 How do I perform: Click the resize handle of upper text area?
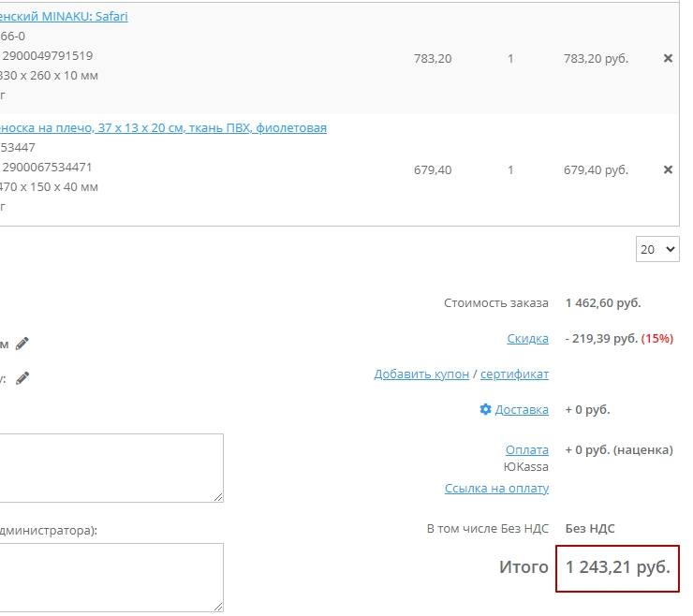[219, 497]
